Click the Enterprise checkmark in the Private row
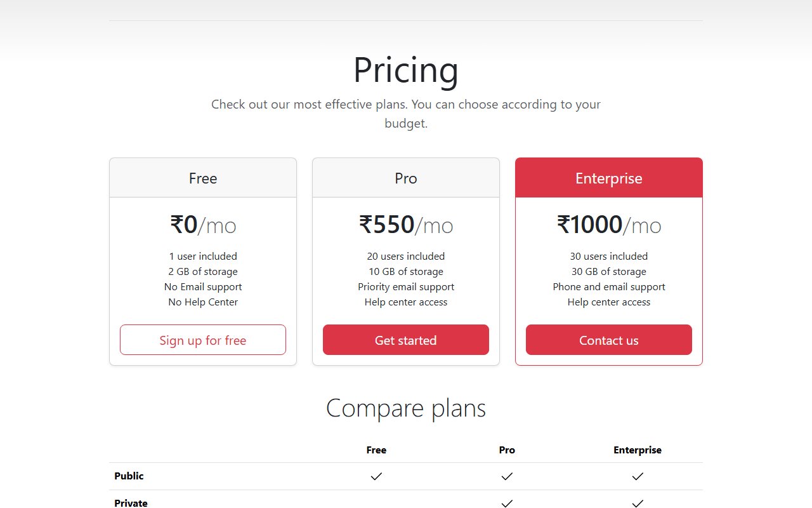 [638, 503]
